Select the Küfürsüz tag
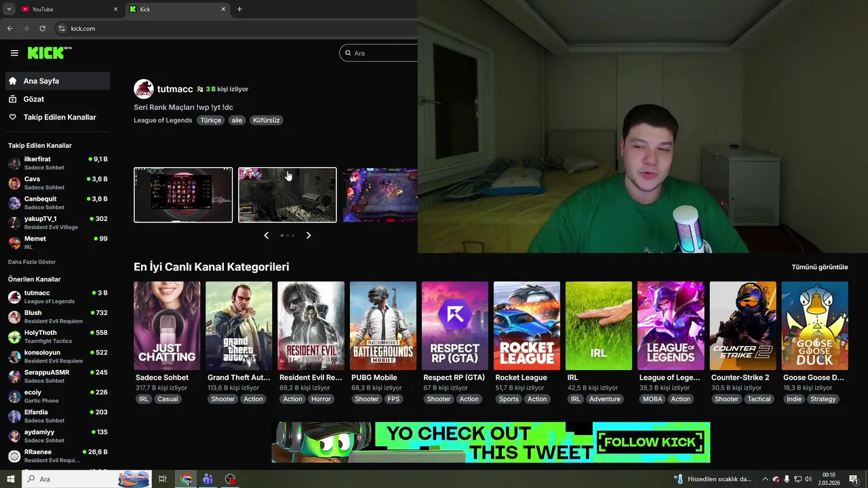This screenshot has width=868, height=488. (266, 120)
